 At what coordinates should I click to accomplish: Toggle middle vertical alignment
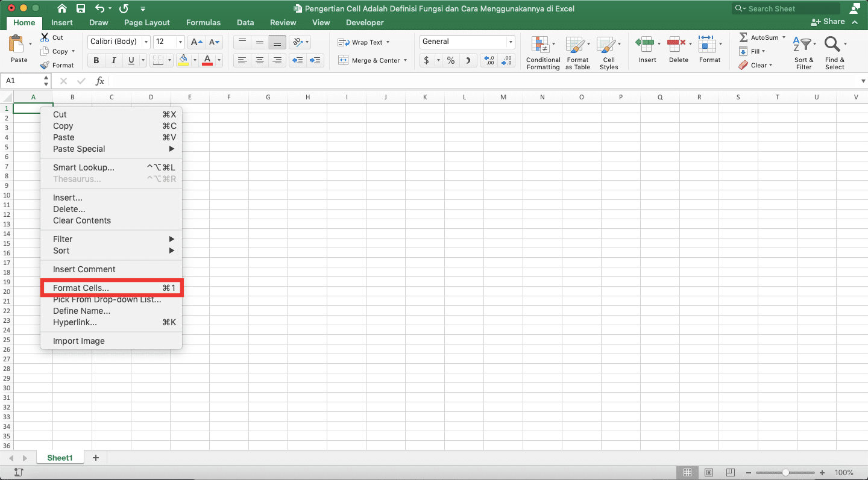pyautogui.click(x=260, y=42)
